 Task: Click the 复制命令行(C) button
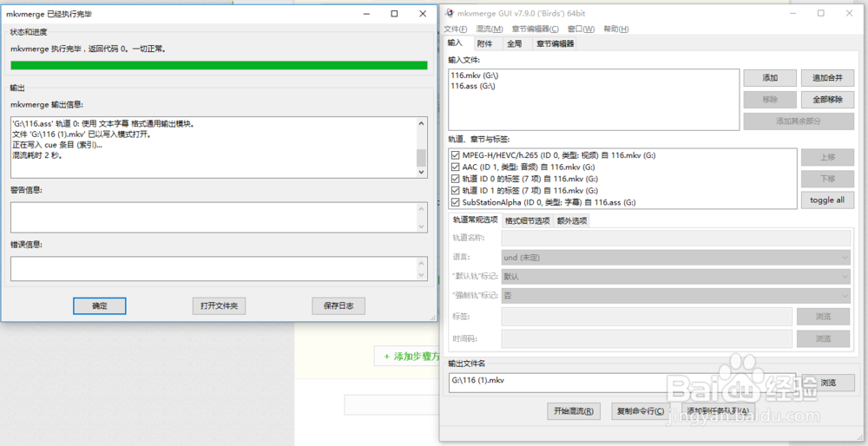pyautogui.click(x=641, y=411)
